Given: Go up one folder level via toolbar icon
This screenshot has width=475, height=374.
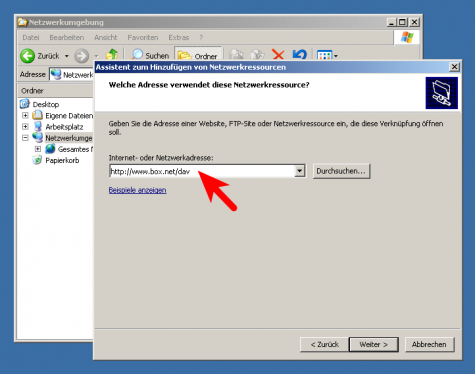Looking at the screenshot, I should tap(112, 55).
